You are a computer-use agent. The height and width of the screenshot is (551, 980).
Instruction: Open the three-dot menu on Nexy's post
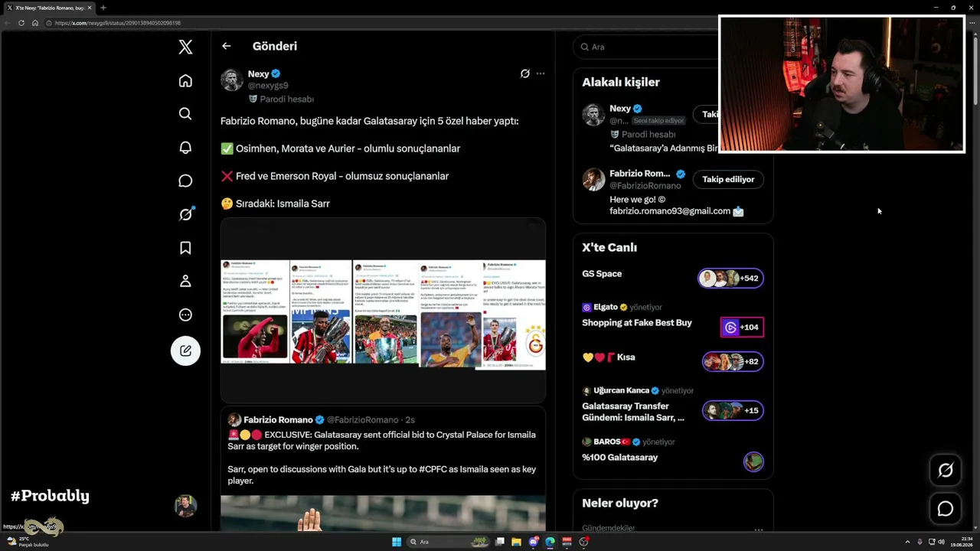click(541, 73)
